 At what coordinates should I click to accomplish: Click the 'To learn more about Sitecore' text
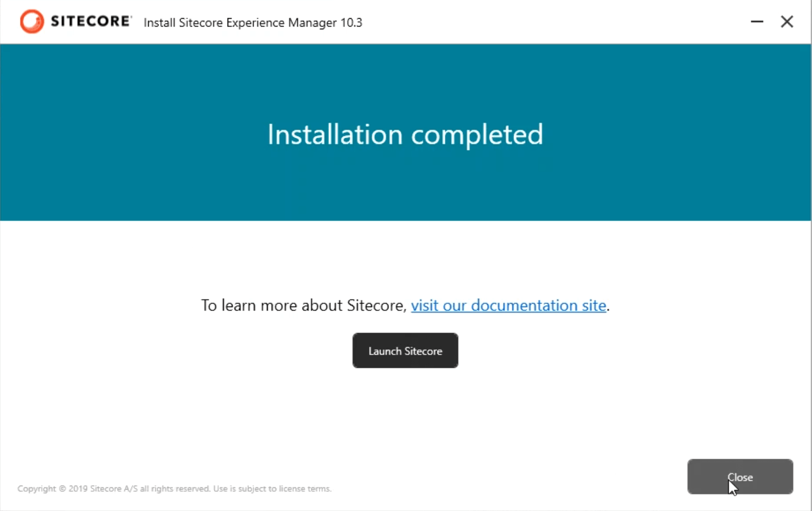[x=303, y=305]
